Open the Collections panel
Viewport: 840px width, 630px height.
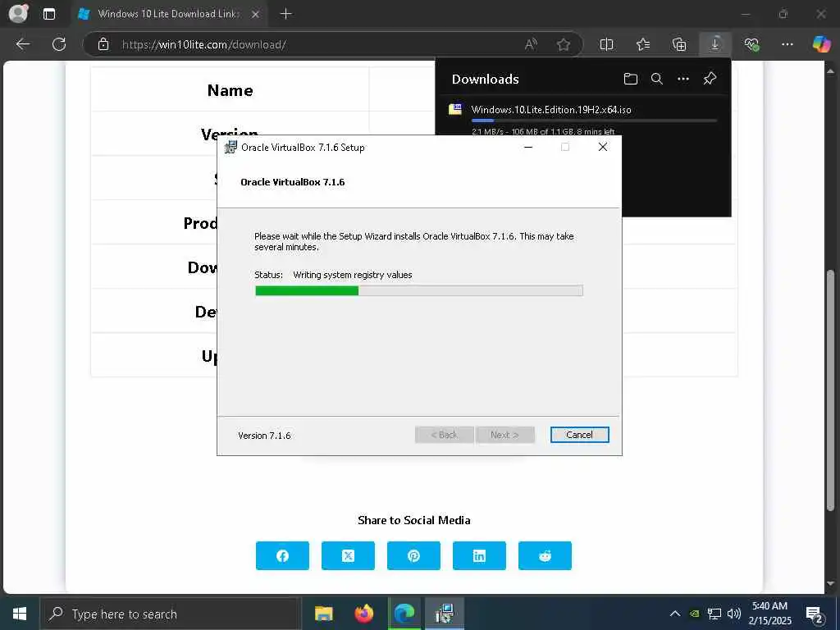pyautogui.click(x=678, y=44)
